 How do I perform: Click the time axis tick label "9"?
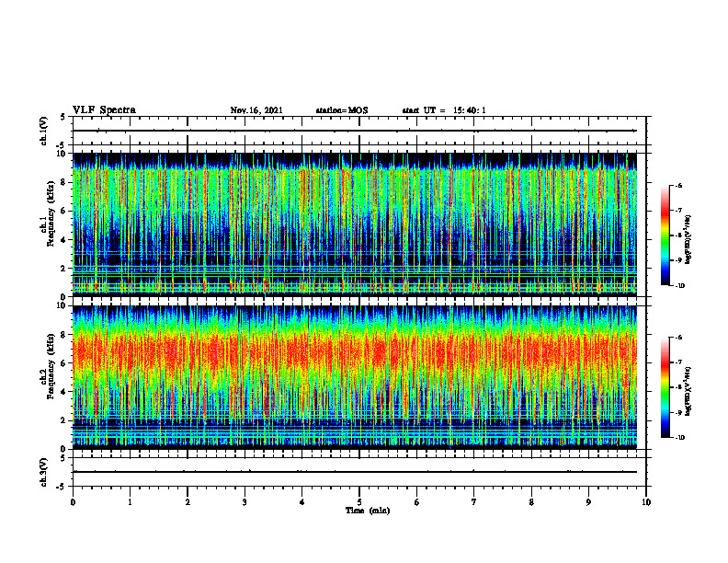tap(588, 502)
